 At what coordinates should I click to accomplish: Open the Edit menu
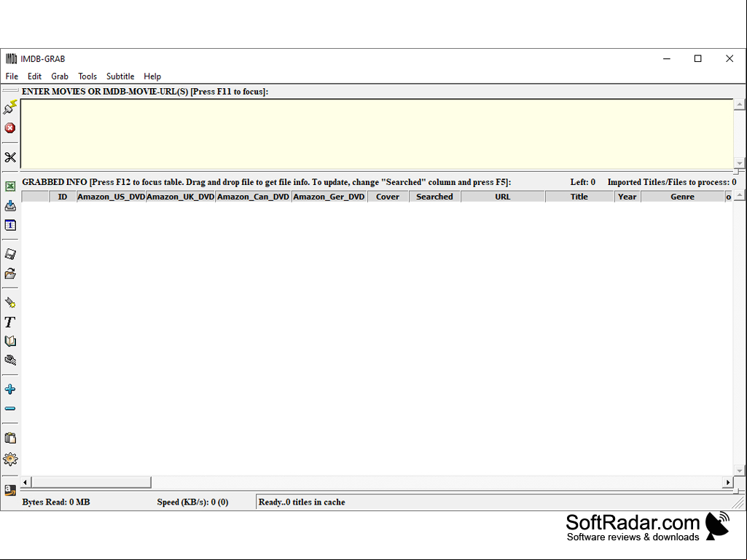pyautogui.click(x=34, y=76)
